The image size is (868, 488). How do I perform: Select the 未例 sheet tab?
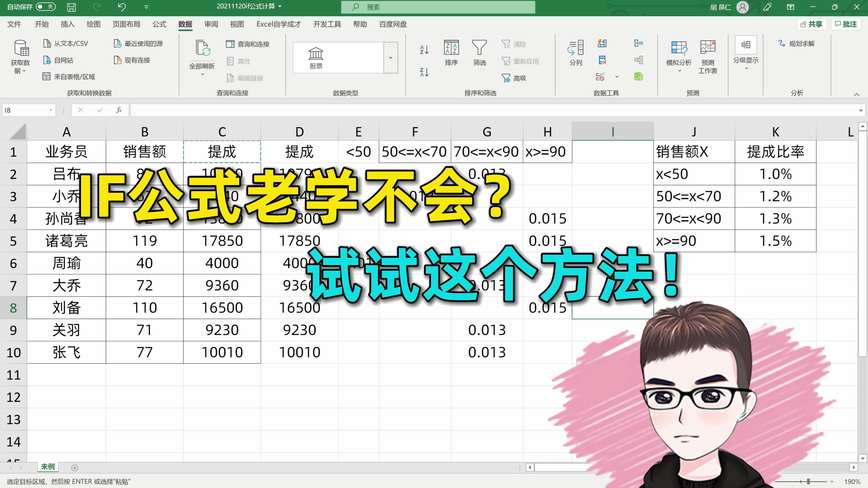tap(47, 467)
